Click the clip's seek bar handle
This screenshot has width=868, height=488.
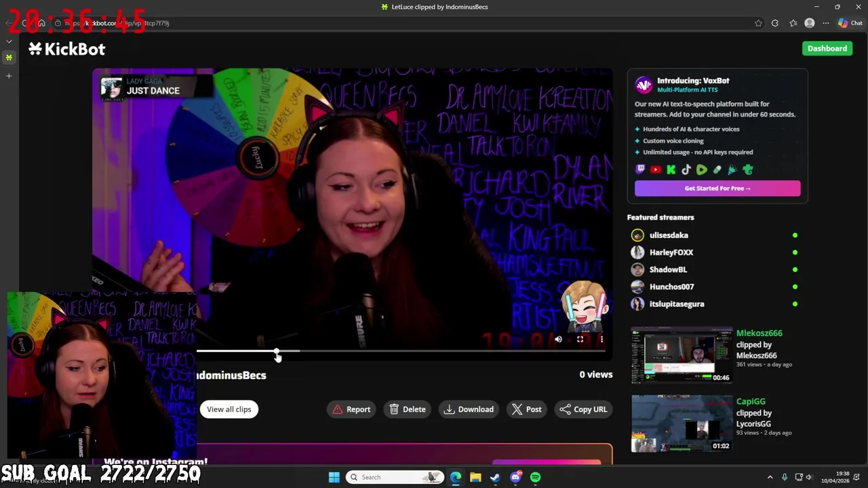click(x=277, y=352)
